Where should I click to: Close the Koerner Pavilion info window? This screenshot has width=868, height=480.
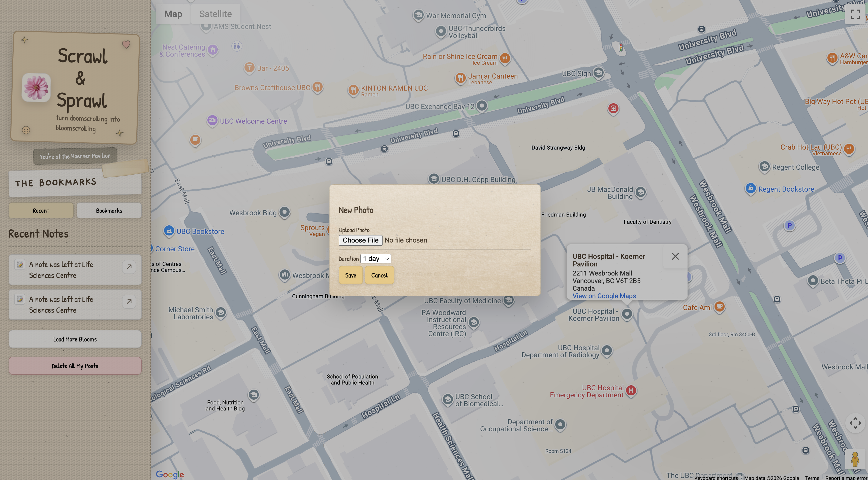pyautogui.click(x=675, y=256)
